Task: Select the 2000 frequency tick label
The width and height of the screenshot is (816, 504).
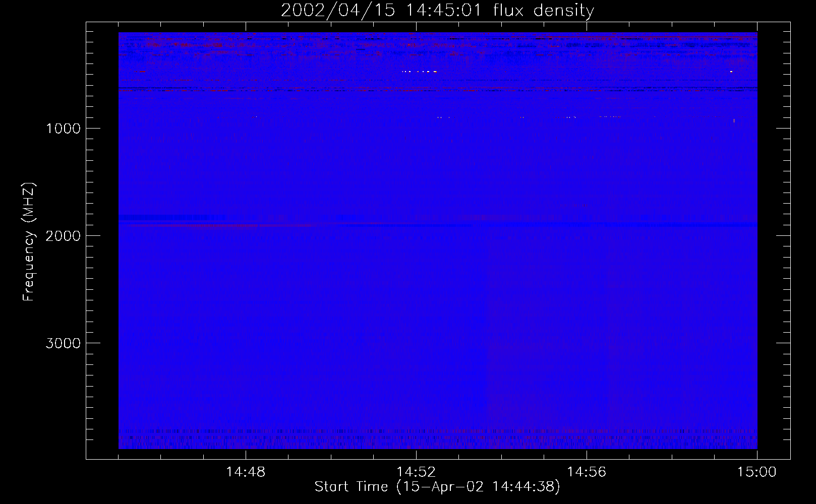Action: pyautogui.click(x=63, y=236)
